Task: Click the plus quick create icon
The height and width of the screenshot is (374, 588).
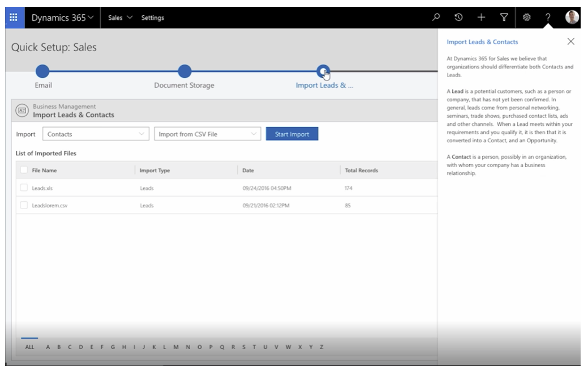Action: pyautogui.click(x=481, y=17)
